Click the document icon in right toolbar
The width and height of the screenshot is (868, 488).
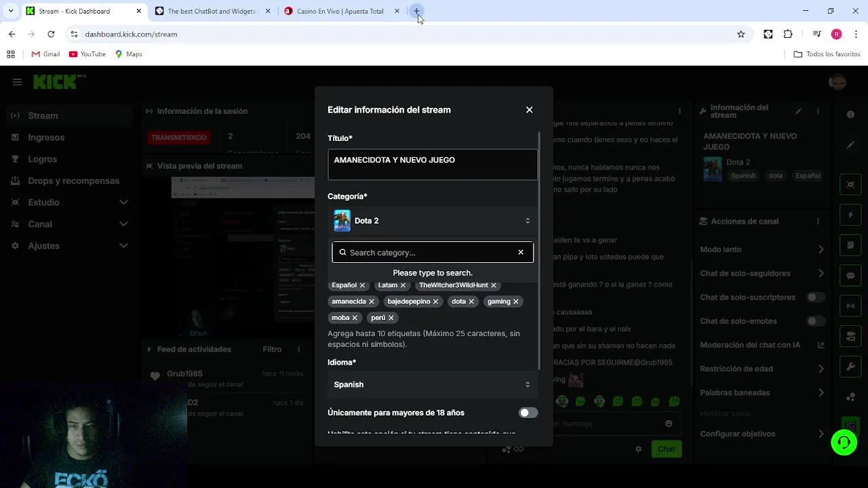click(850, 245)
